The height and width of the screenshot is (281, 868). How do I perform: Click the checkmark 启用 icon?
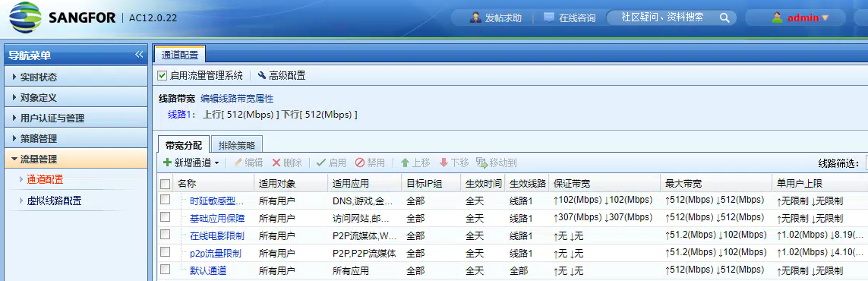320,163
